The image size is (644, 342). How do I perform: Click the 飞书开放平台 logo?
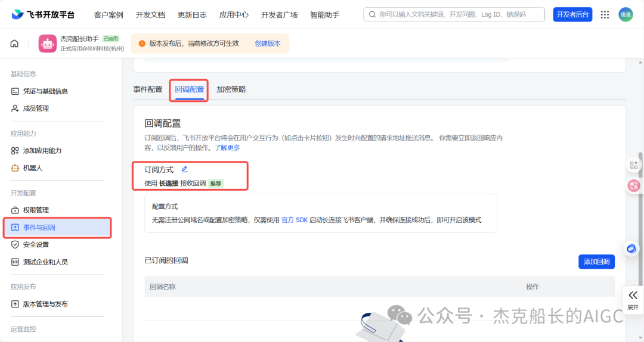pyautogui.click(x=43, y=15)
